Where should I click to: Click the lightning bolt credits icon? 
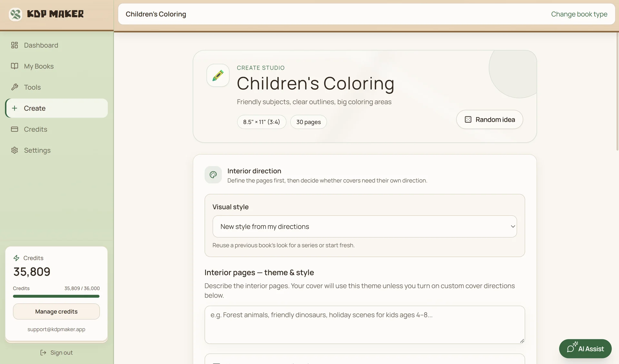pyautogui.click(x=16, y=258)
